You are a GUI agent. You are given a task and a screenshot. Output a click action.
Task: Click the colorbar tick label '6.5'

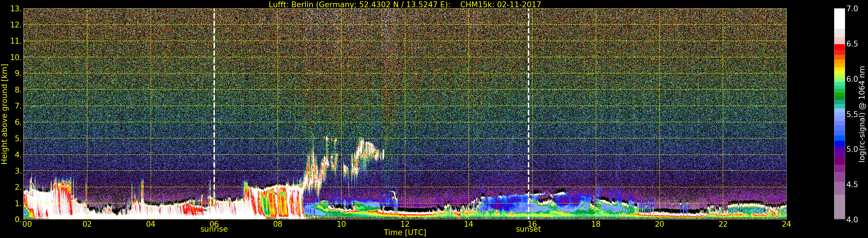coord(852,44)
